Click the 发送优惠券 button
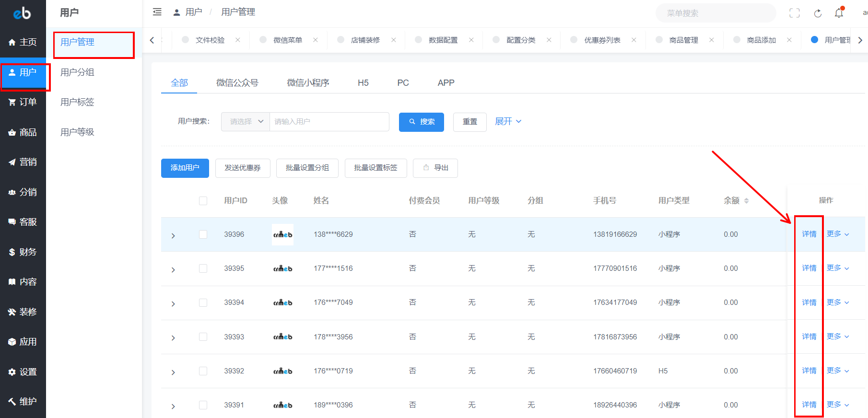 point(243,168)
